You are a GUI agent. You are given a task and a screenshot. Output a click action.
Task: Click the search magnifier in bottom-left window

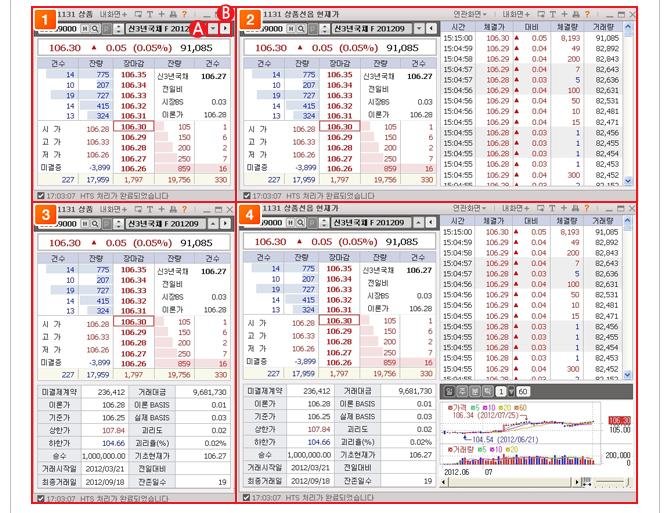94,223
